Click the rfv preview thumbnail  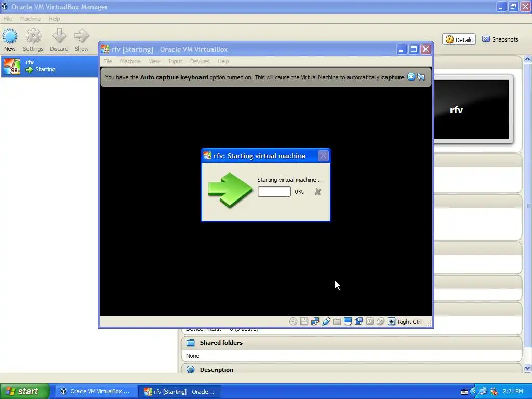tap(472, 110)
